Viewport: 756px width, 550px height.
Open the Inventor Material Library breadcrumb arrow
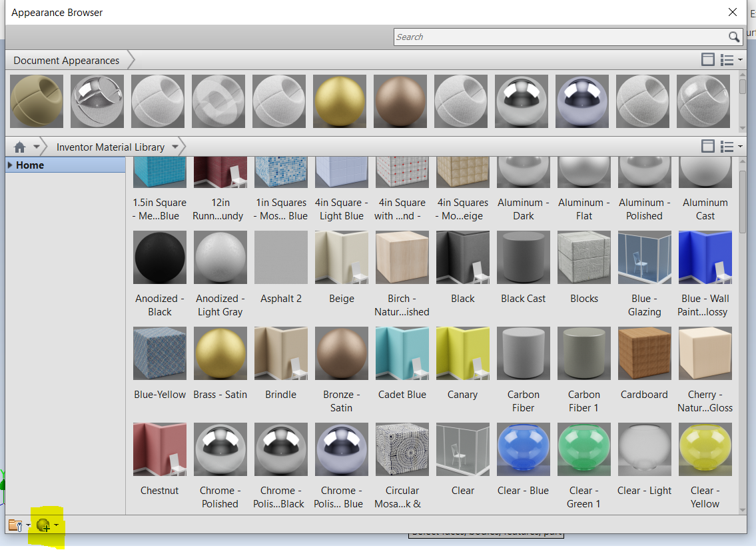point(175,147)
